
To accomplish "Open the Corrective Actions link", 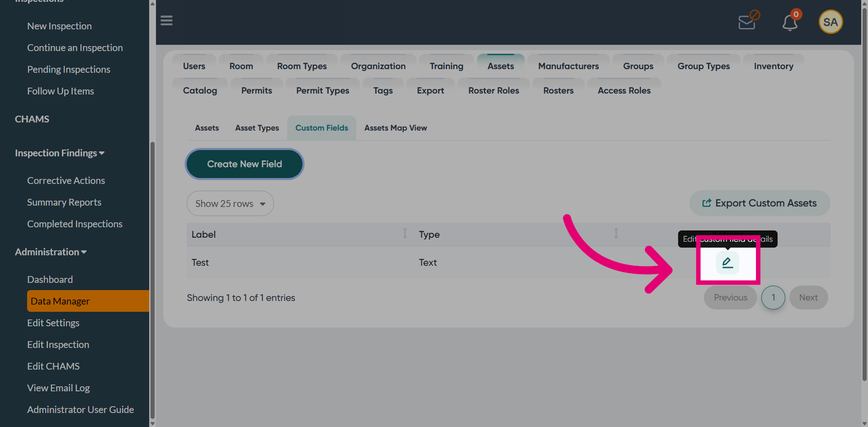I will pos(66,181).
